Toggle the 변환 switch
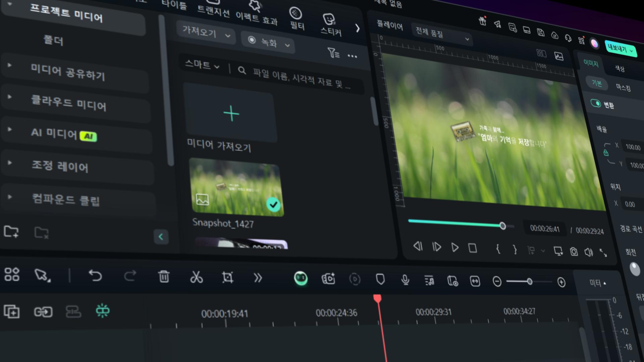Screen dimensions: 644x362 pyautogui.click(x=596, y=103)
